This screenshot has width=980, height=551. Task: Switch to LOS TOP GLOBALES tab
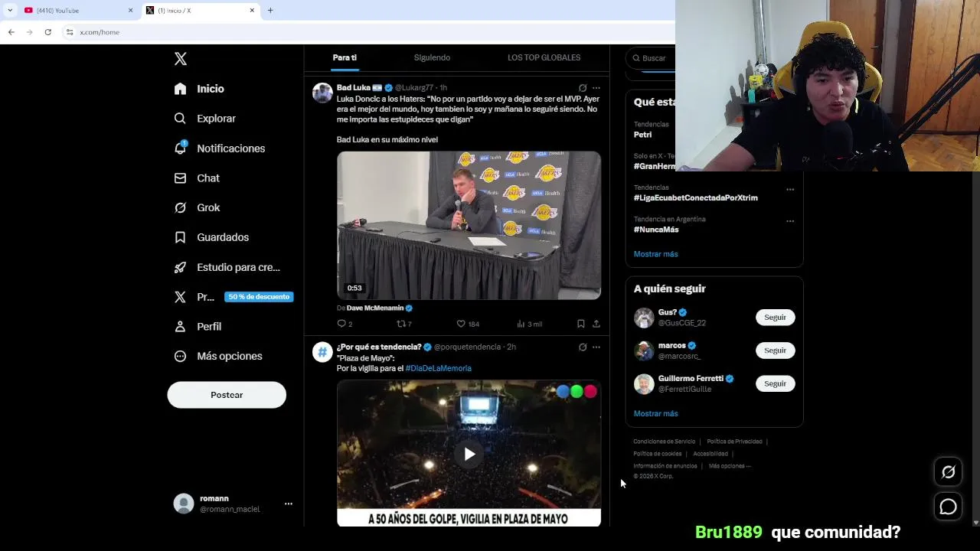[544, 57]
